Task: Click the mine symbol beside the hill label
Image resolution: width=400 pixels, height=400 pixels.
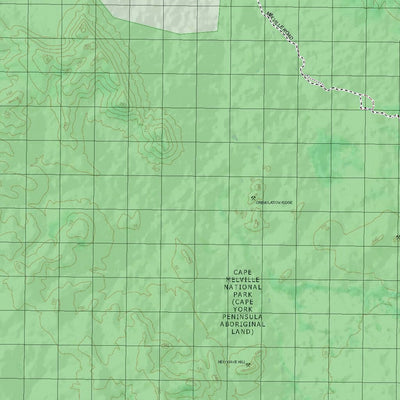Action: (x=248, y=364)
